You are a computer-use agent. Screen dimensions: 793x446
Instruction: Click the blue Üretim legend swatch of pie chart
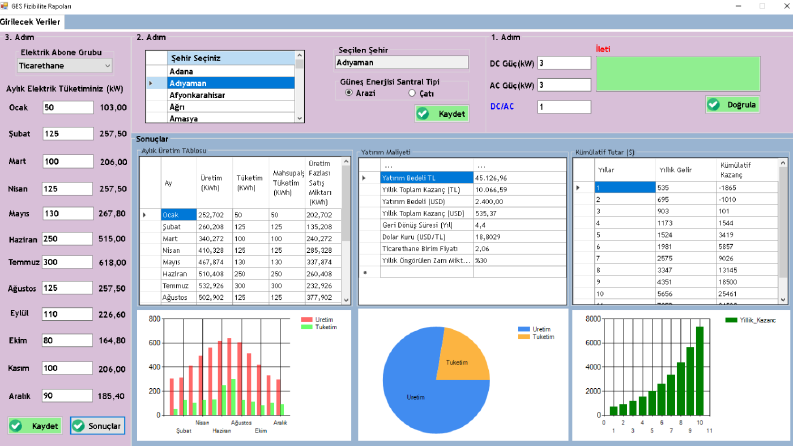(524, 329)
